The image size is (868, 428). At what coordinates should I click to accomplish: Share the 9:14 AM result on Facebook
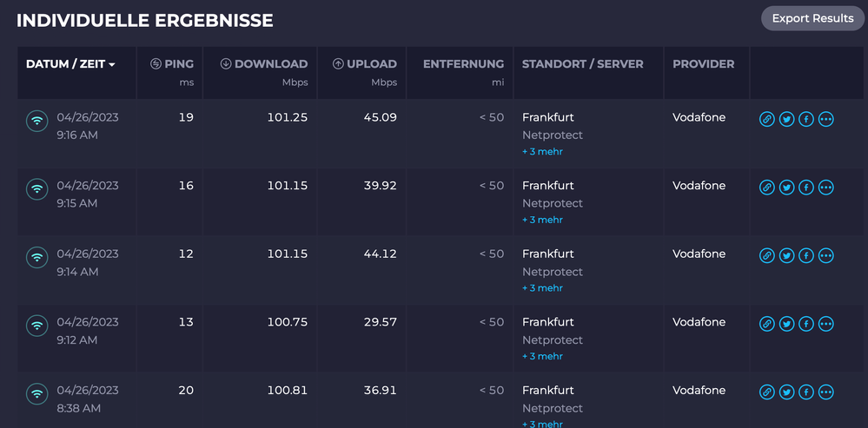point(806,255)
